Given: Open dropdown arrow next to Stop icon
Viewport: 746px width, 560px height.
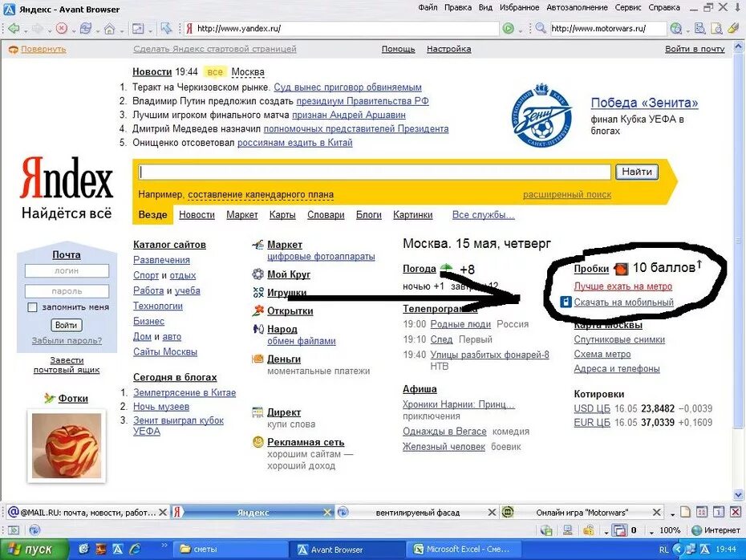Looking at the screenshot, I should pos(74,31).
